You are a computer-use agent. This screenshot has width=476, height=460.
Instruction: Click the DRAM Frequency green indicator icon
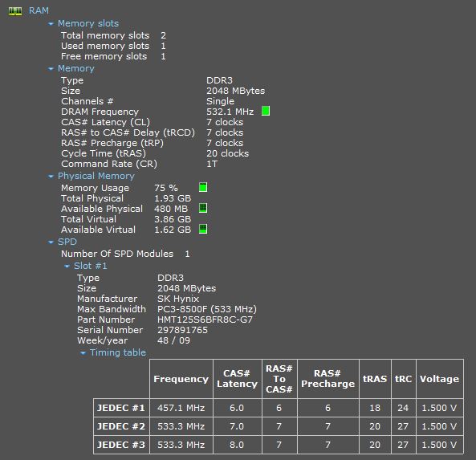tap(266, 111)
